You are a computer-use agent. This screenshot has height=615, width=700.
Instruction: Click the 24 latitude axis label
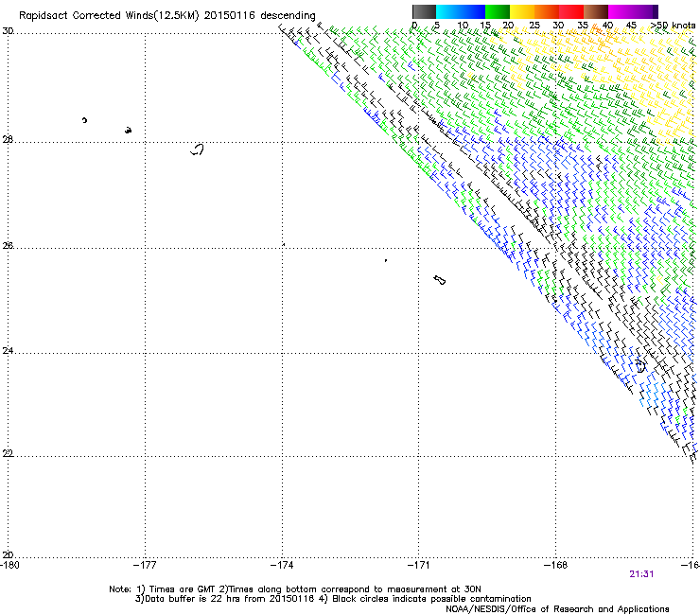coord(8,351)
